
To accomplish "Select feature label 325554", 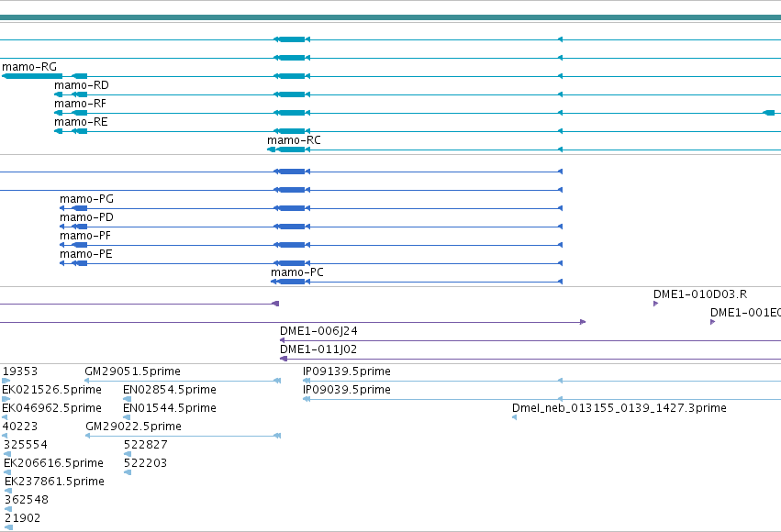I will click(x=26, y=445).
